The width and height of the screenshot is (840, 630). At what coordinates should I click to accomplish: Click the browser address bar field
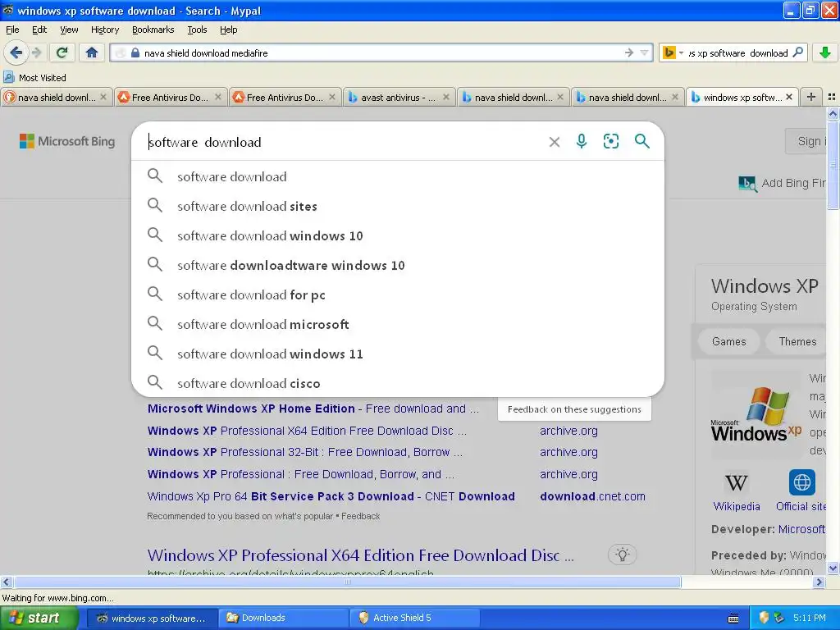381,52
